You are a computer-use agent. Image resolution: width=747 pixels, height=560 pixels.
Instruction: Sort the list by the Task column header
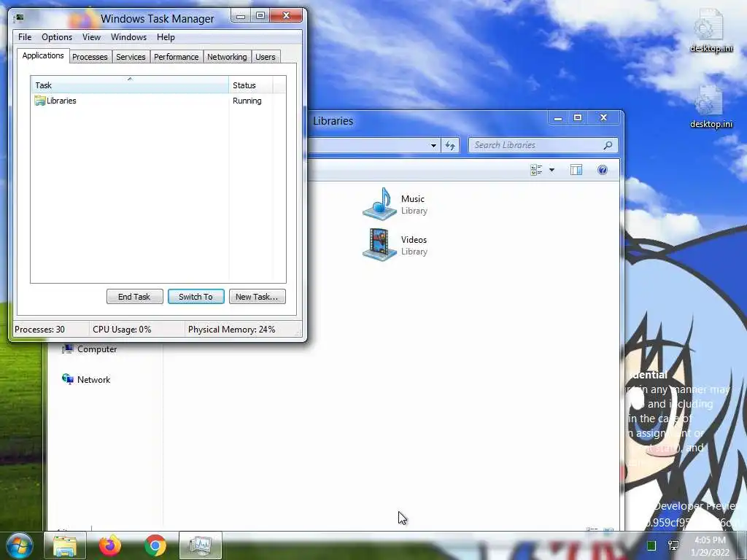click(130, 85)
